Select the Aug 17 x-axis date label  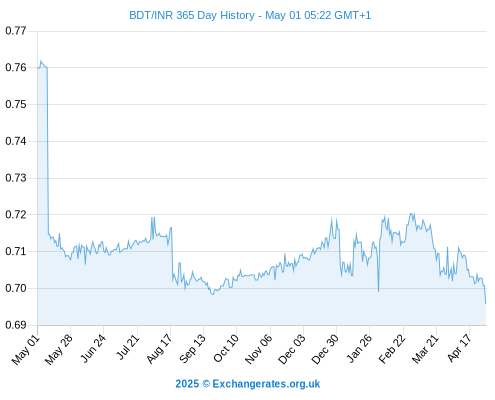click(159, 349)
